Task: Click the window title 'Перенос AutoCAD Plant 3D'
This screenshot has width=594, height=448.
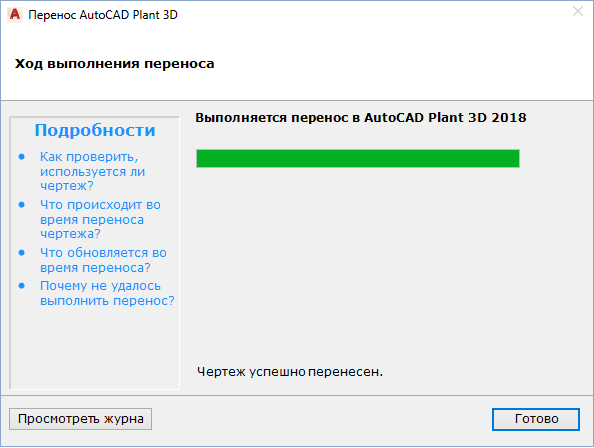Action: [103, 15]
